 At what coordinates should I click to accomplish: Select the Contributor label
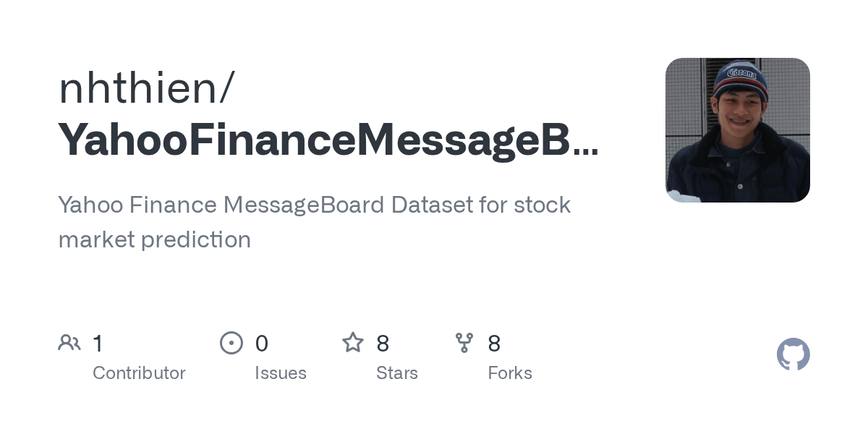pos(139,373)
